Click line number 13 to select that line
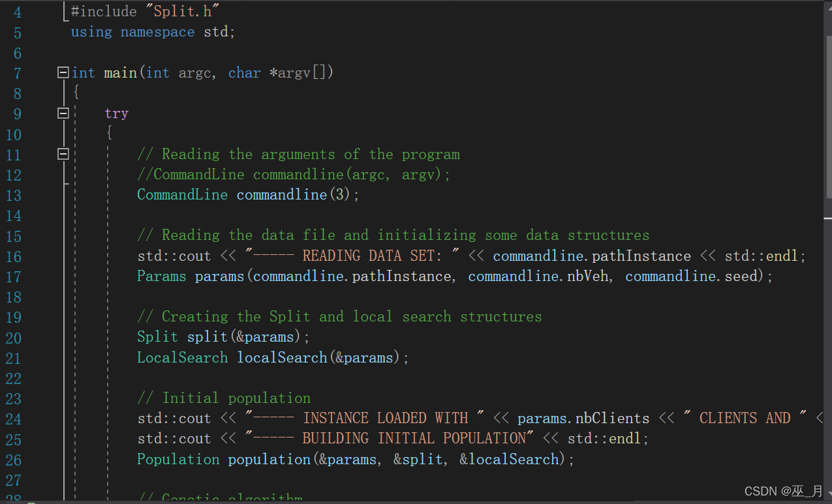The image size is (832, 504). 13,194
